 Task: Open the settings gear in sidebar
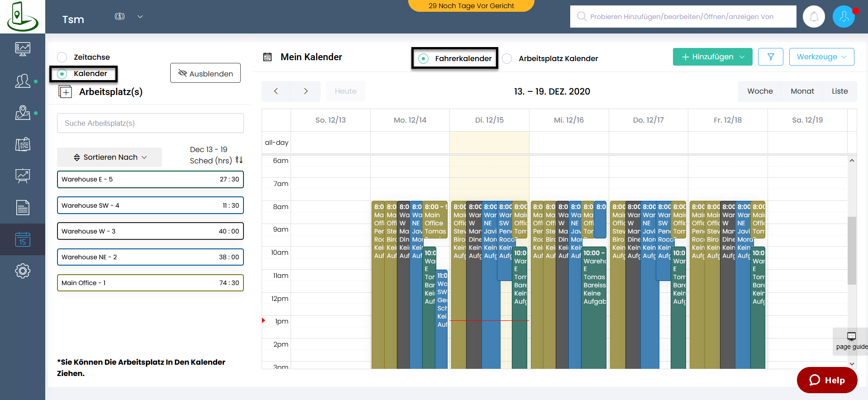coord(23,271)
